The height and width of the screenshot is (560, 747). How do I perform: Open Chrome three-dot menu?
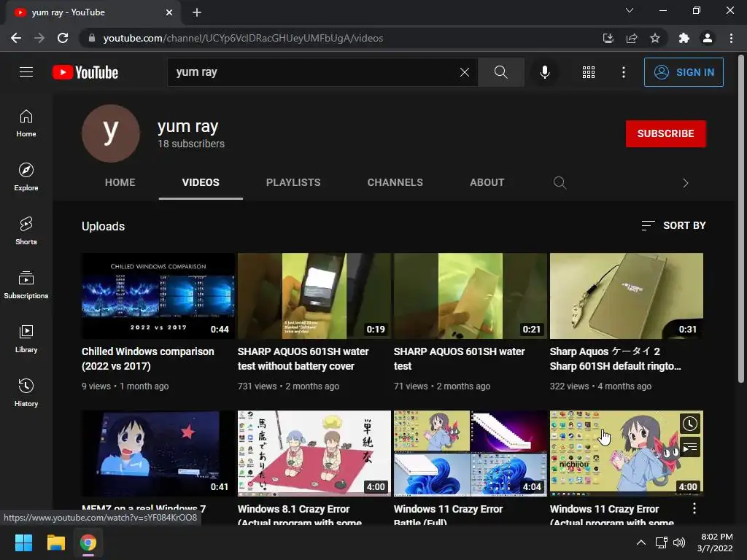pyautogui.click(x=731, y=38)
